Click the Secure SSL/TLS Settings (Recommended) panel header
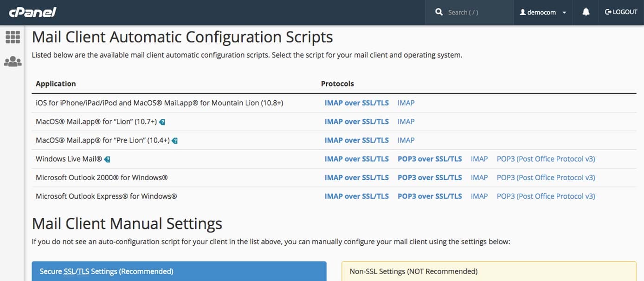 179,271
